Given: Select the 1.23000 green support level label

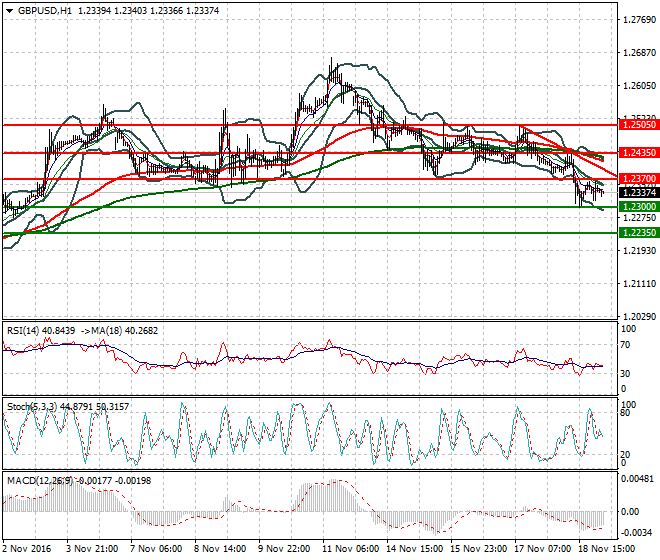Looking at the screenshot, I should (639, 207).
